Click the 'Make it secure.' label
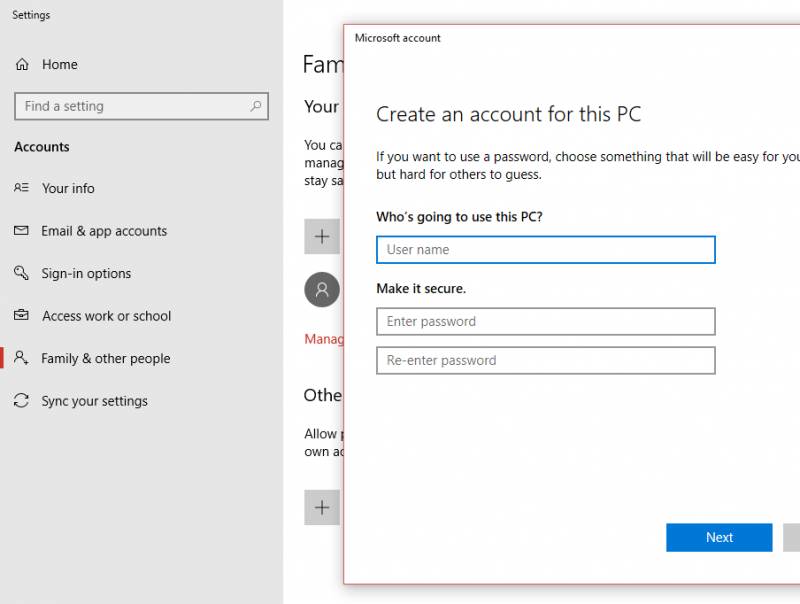Image resolution: width=800 pixels, height=604 pixels. 421,289
